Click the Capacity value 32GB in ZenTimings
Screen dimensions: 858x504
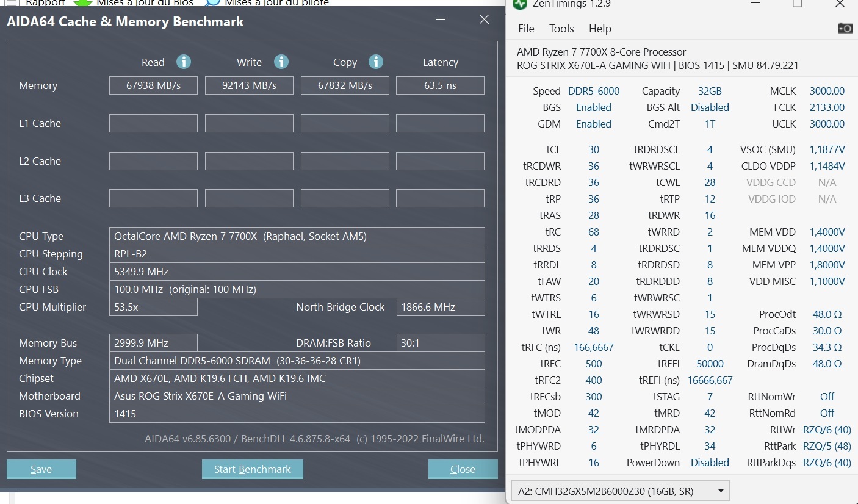tap(710, 91)
